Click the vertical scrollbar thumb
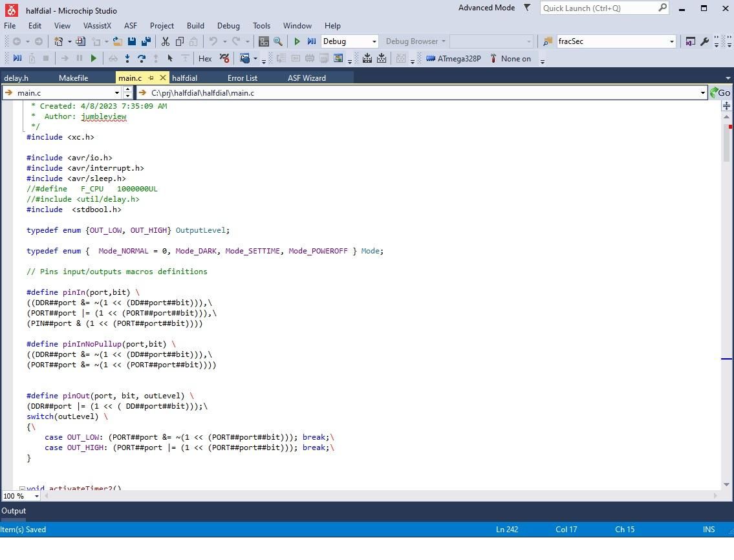This screenshot has height=560, width=734. (726, 142)
